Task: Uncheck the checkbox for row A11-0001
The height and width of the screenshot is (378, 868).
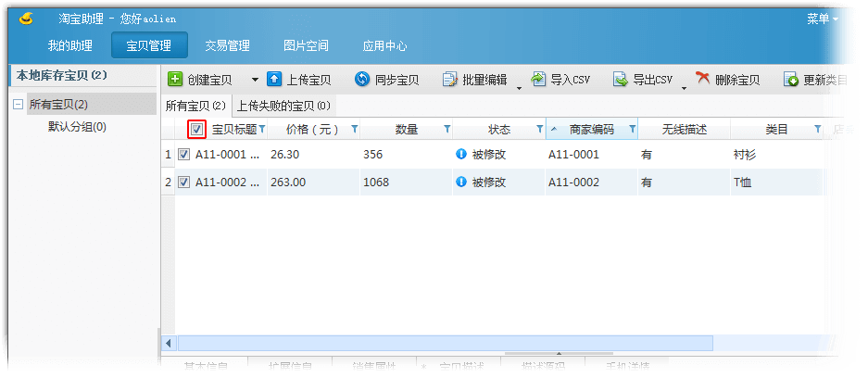Action: (183, 155)
